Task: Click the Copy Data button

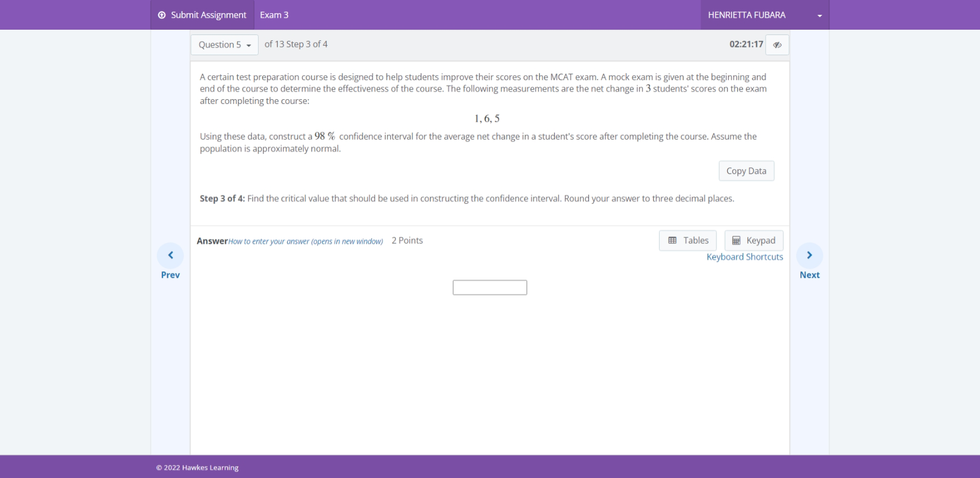Action: click(x=746, y=171)
